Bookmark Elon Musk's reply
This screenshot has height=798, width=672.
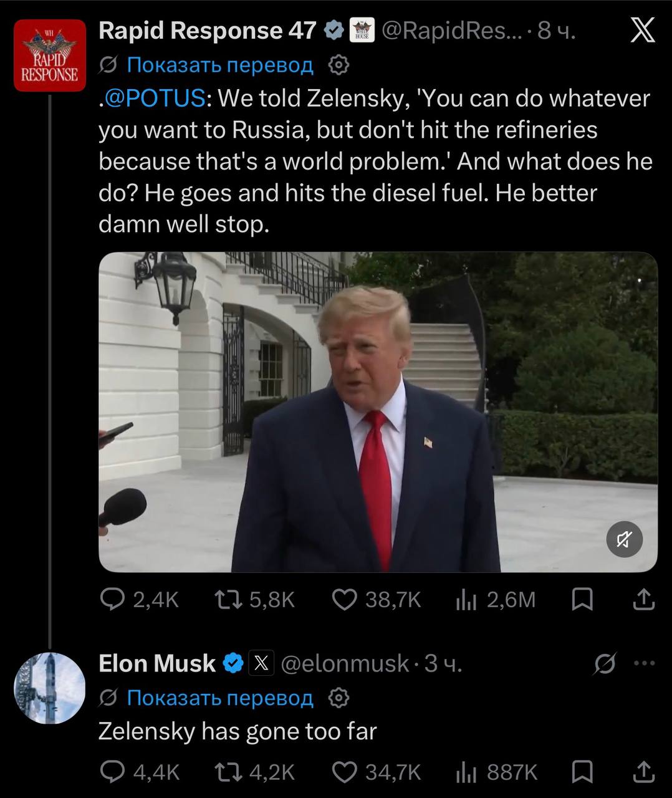(x=582, y=772)
